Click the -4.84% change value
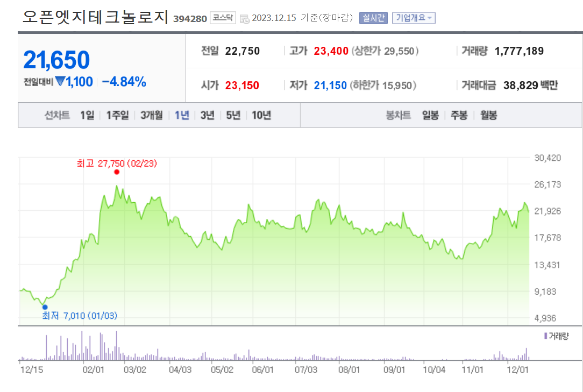The width and height of the screenshot is (583, 392). point(124,82)
